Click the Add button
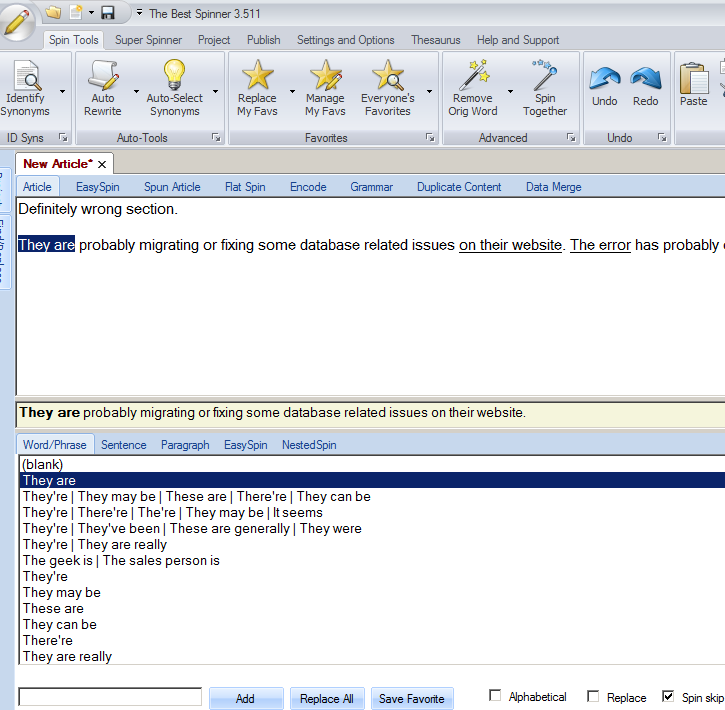 [246, 698]
